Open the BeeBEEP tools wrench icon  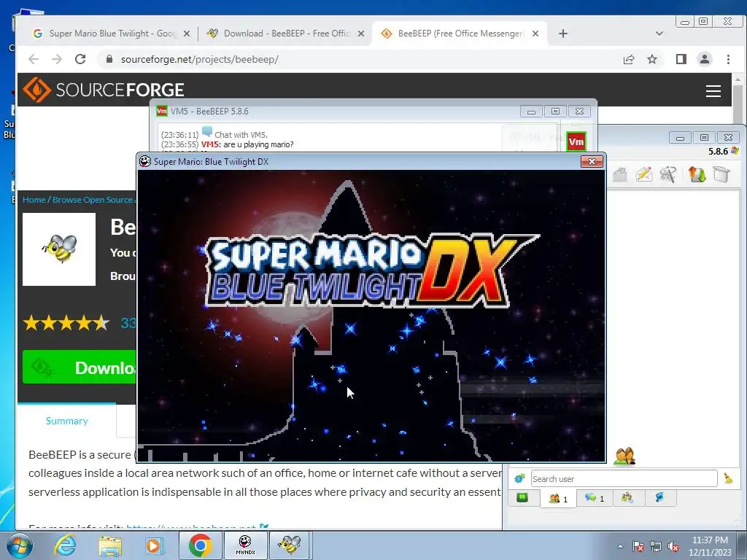668,174
